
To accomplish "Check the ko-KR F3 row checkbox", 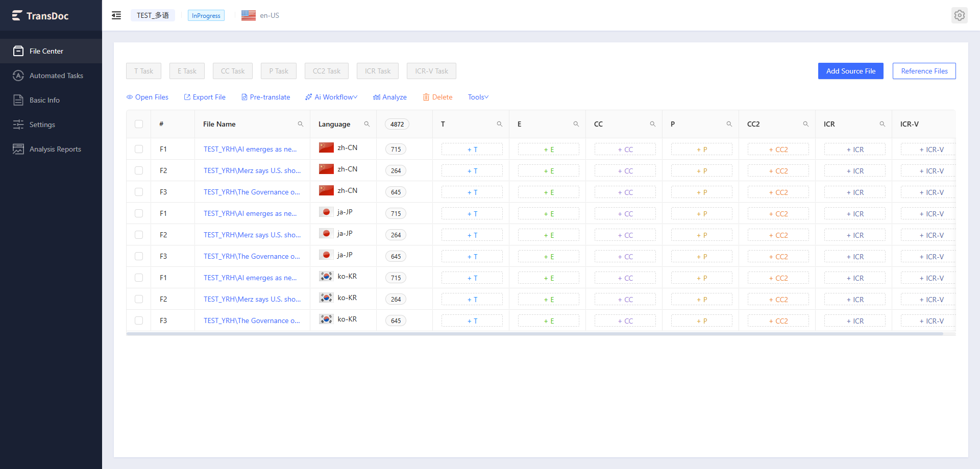I will pyautogui.click(x=139, y=320).
